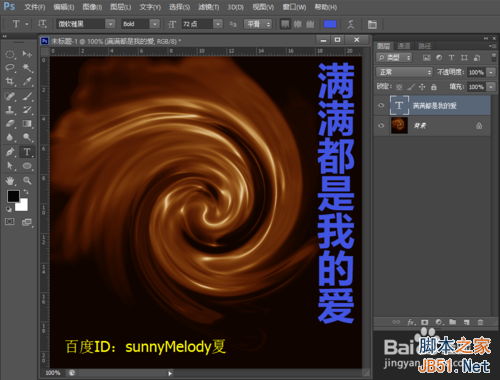Select center text alignment button

point(297,24)
